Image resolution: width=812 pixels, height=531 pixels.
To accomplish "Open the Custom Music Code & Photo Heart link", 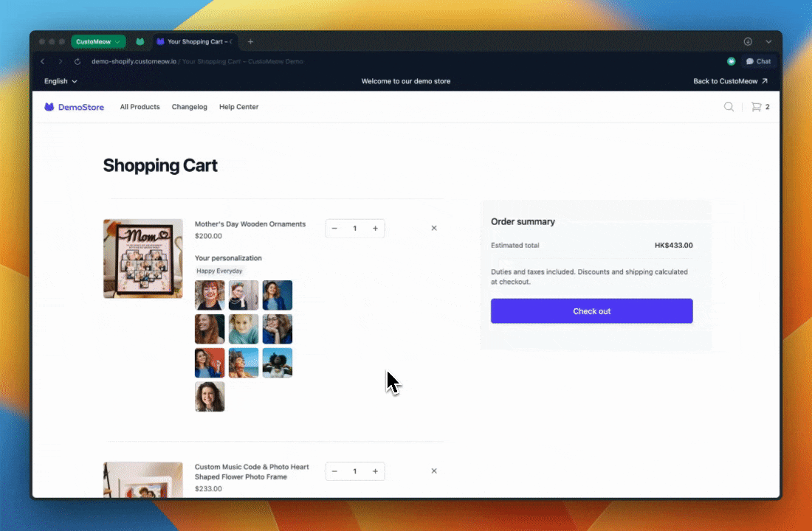I will click(x=252, y=472).
